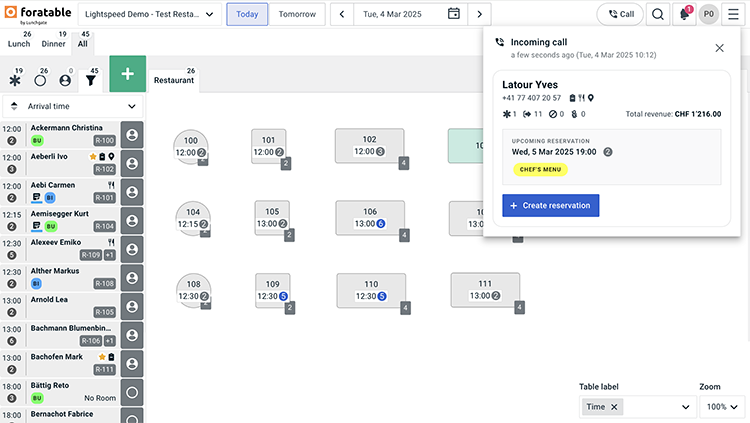This screenshot has height=423, width=750.
Task: Select table 110 on floor plan
Action: [370, 290]
